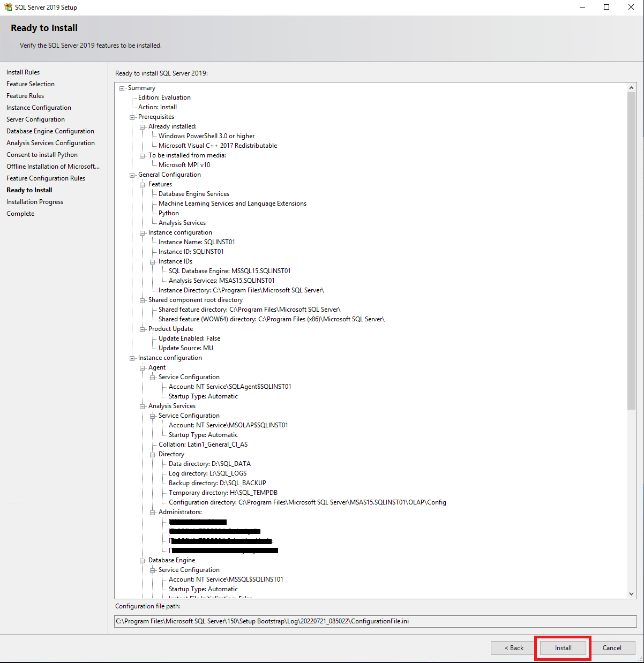The width and height of the screenshot is (644, 663).
Task: Select the Install Rules step
Action: (x=23, y=72)
